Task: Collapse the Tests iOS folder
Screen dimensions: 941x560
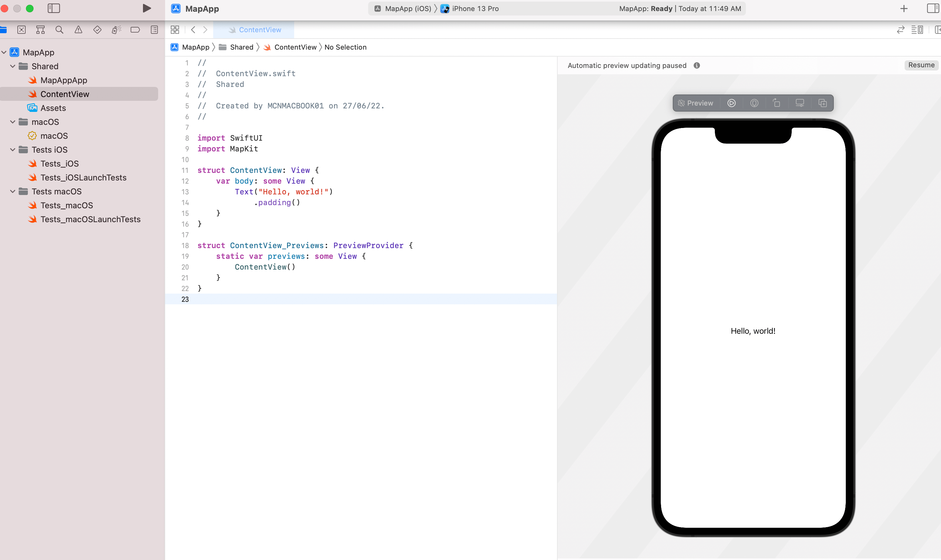Action: [12, 150]
